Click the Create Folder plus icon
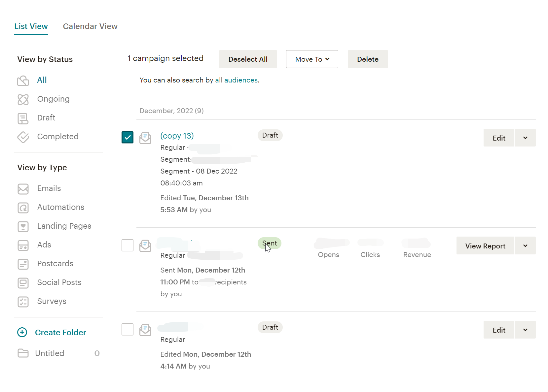 click(x=22, y=332)
